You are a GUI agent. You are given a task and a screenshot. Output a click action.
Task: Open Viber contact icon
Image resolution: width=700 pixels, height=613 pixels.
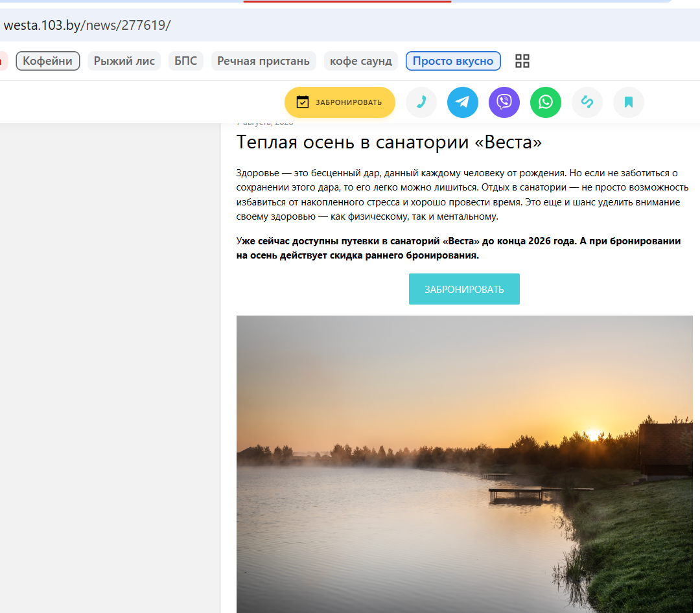tap(504, 102)
